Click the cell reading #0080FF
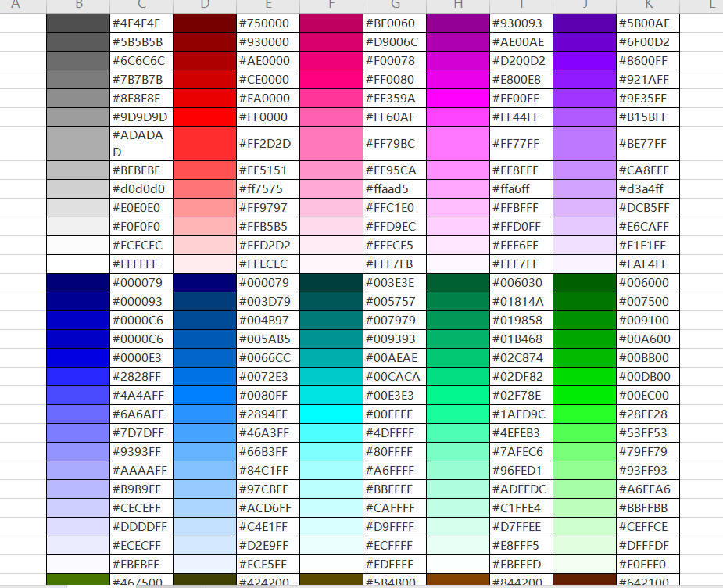 pyautogui.click(x=268, y=395)
